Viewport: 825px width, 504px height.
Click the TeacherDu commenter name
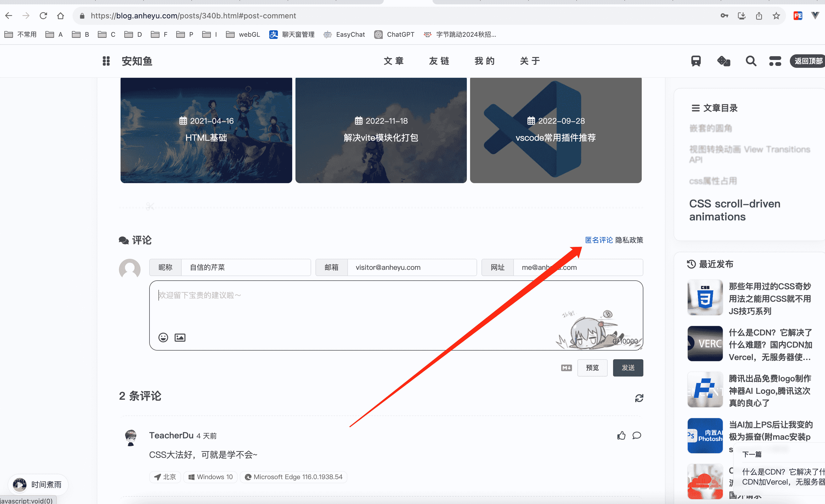click(x=171, y=435)
